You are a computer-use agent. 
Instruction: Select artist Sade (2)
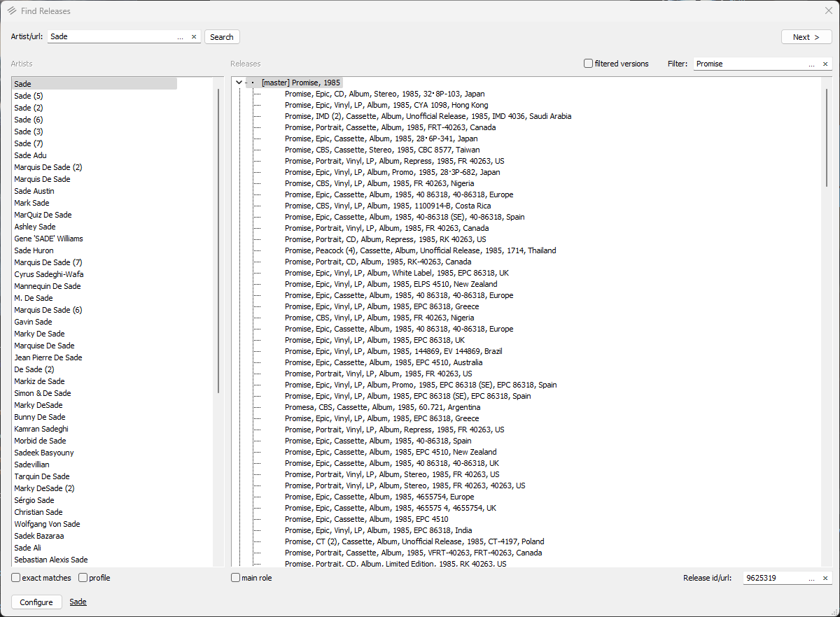pos(29,108)
